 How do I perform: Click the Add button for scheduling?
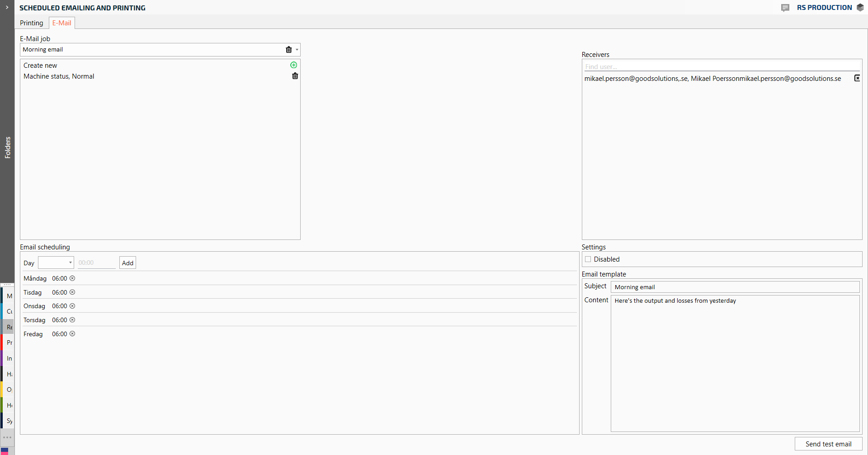(x=127, y=263)
